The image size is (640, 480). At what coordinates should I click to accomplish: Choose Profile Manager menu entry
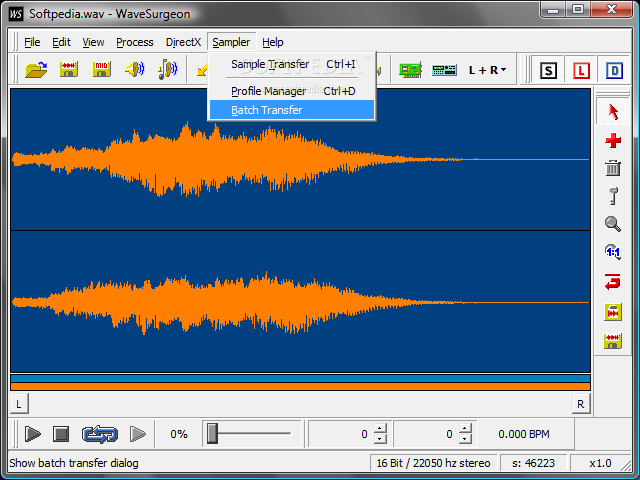(292, 91)
